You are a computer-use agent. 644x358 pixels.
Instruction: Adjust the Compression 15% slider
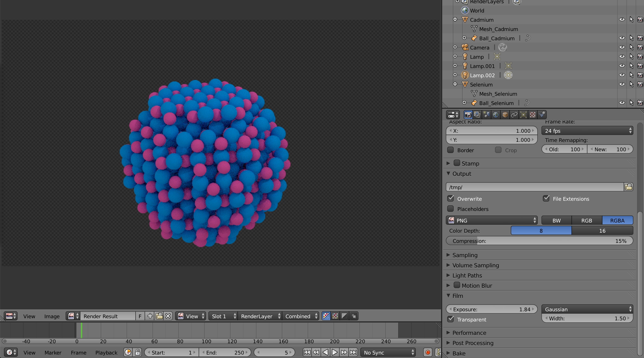click(x=540, y=241)
